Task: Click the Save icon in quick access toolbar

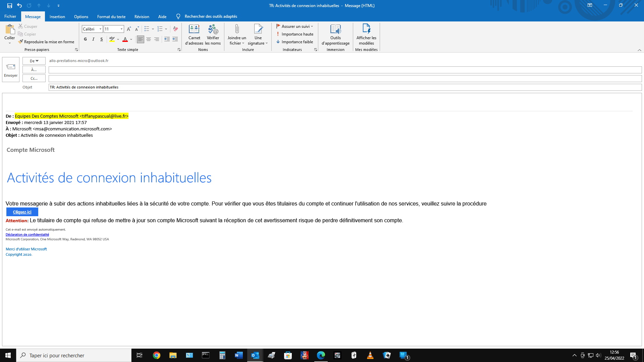Action: (10, 5)
